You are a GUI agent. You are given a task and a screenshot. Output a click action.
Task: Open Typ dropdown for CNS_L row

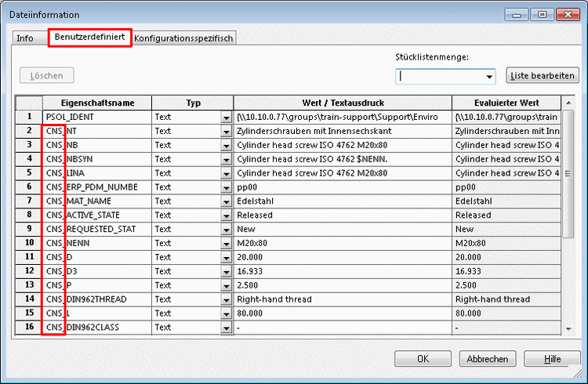click(x=226, y=313)
